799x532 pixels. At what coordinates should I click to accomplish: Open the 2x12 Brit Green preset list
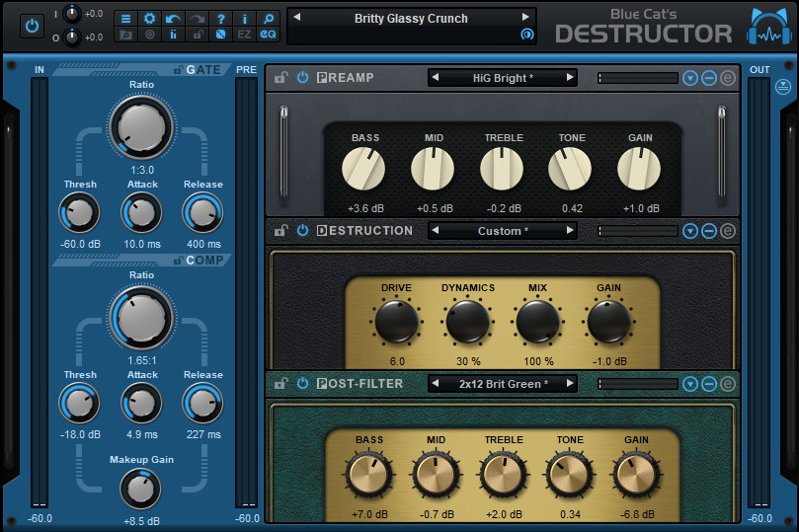coord(502,383)
